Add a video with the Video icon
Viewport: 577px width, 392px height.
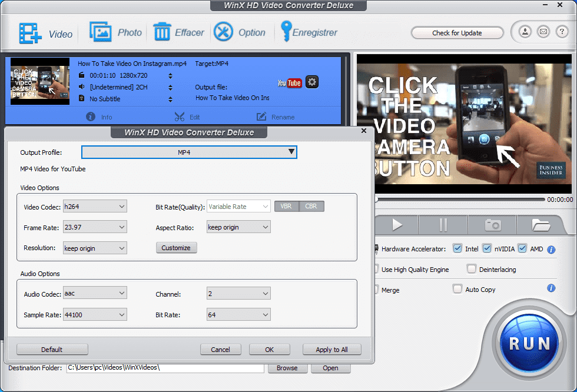tap(30, 34)
